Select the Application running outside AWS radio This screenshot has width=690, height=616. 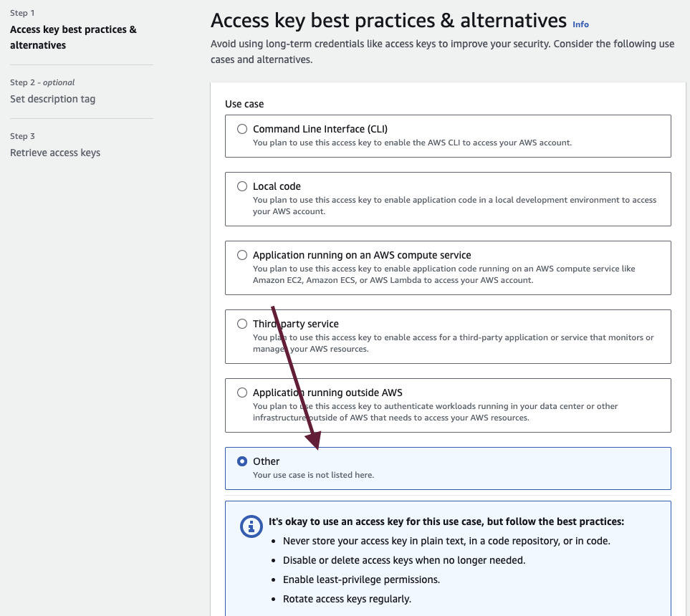click(242, 393)
